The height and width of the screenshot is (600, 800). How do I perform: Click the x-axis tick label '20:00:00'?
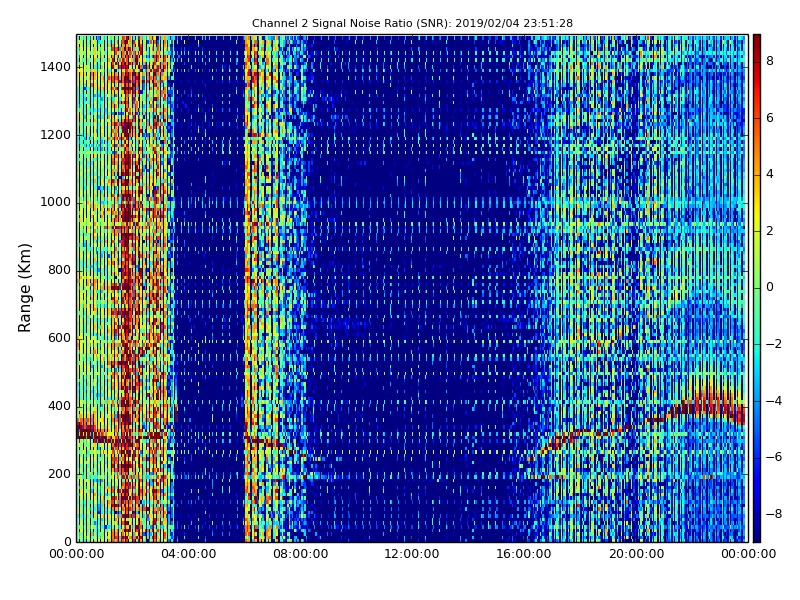(x=636, y=554)
